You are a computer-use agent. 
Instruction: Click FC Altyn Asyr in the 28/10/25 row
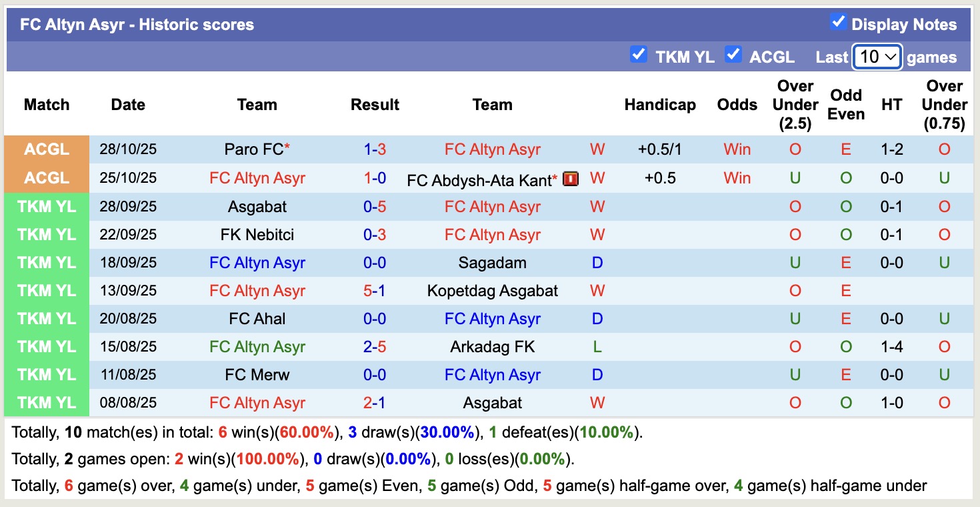tap(492, 149)
